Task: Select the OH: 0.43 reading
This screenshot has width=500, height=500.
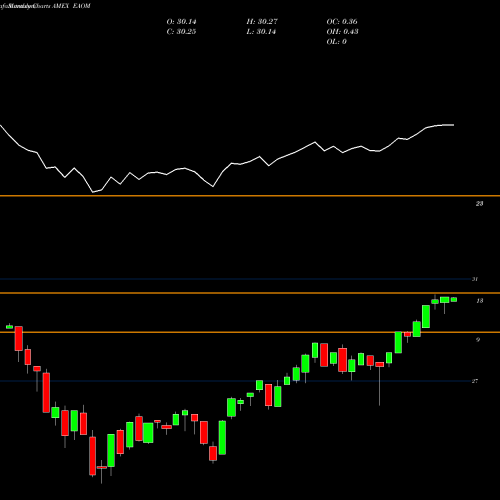Action: (342, 32)
